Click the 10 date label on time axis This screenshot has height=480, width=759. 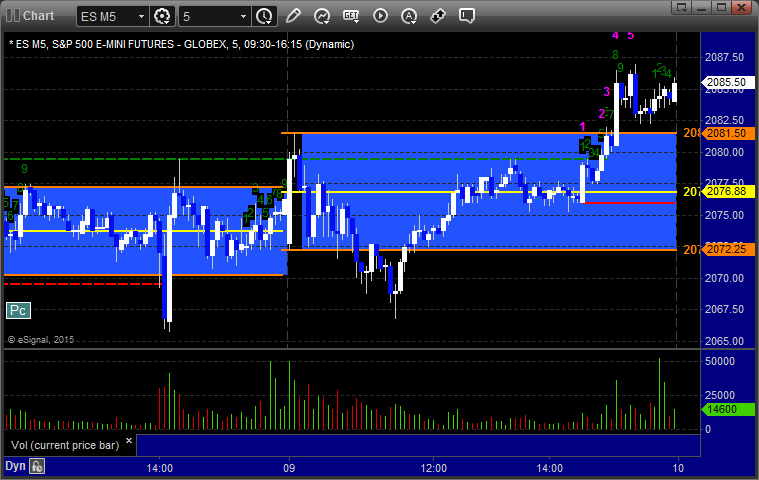coord(678,468)
